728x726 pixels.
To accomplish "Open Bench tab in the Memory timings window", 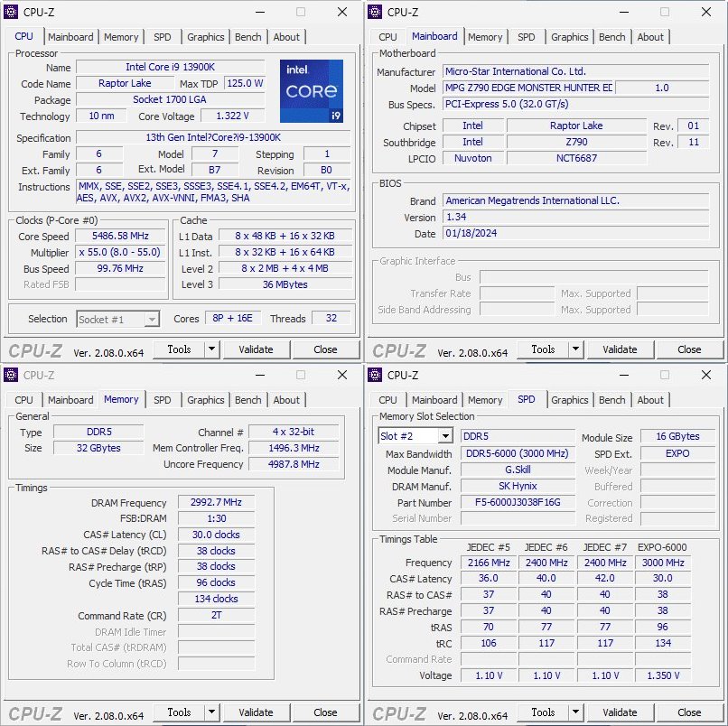I will (x=247, y=400).
